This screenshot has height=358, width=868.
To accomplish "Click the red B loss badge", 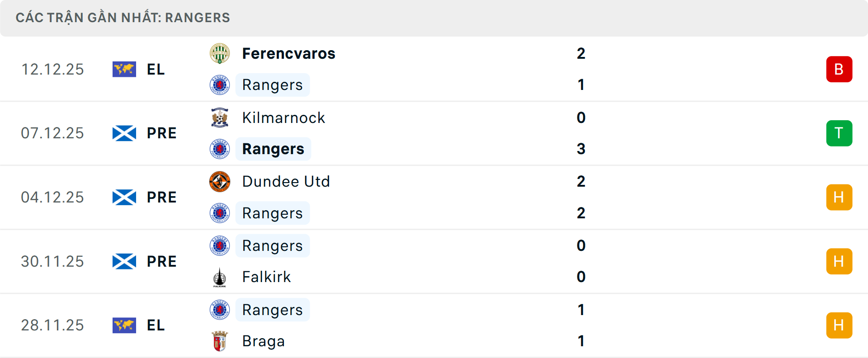I will 840,69.
